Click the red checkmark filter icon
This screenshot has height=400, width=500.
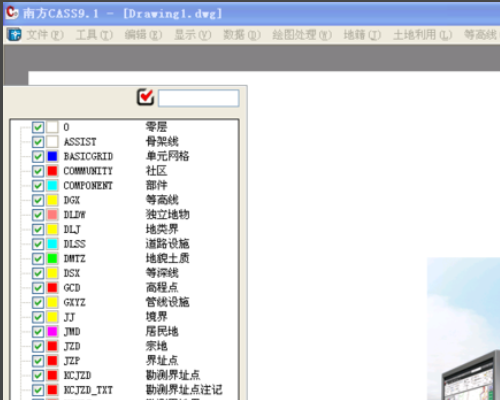145,97
